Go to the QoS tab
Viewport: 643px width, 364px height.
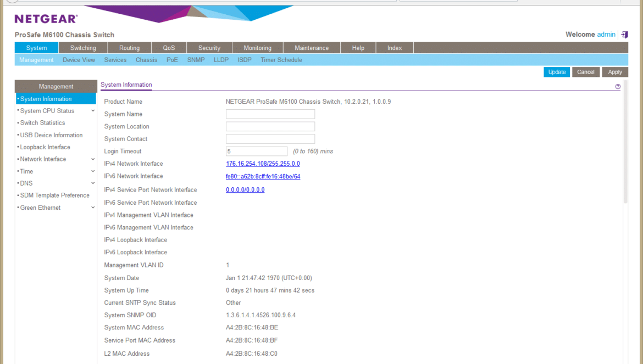coord(169,48)
